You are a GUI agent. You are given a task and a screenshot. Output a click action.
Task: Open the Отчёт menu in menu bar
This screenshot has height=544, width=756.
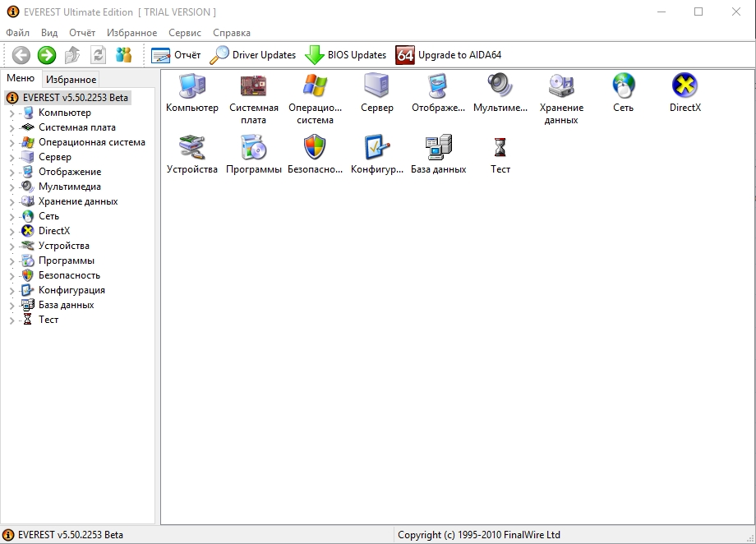tap(82, 33)
